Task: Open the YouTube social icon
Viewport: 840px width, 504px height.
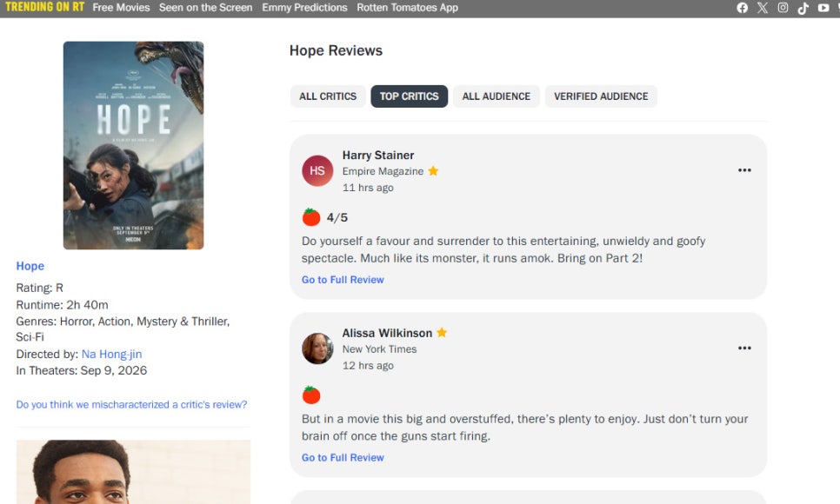Action: coord(823,8)
